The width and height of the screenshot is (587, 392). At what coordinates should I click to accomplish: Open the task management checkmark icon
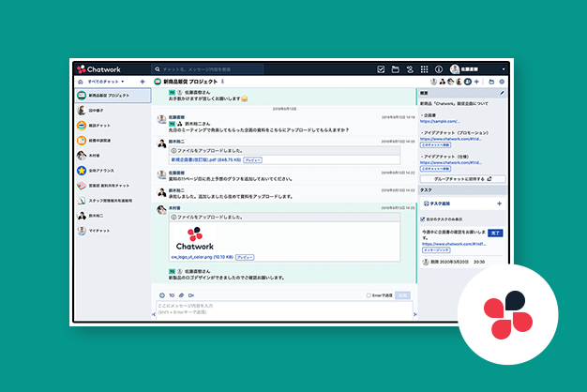click(x=381, y=69)
